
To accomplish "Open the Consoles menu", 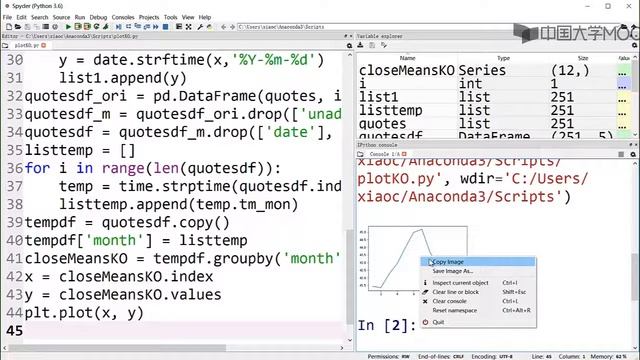I will tap(123, 17).
